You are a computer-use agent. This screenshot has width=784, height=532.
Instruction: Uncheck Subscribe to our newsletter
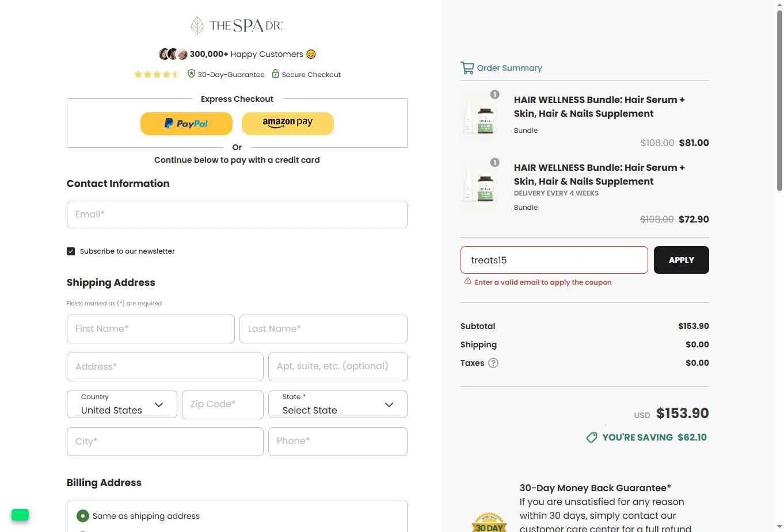(71, 251)
